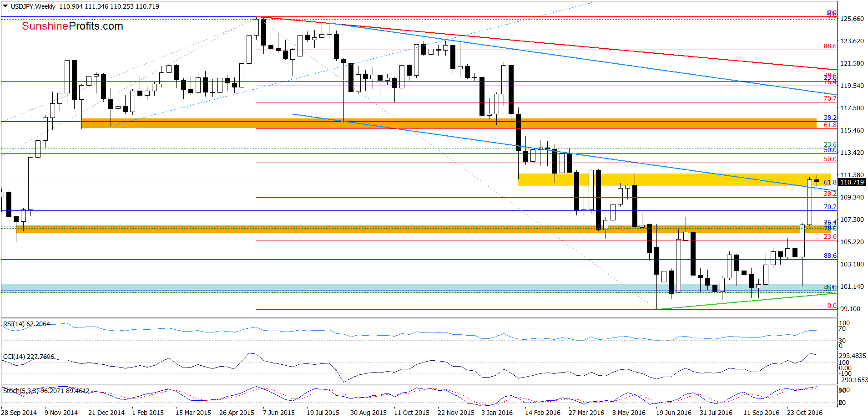Select the red descending trend line
This screenshot has height=419, width=868.
coord(546,43)
